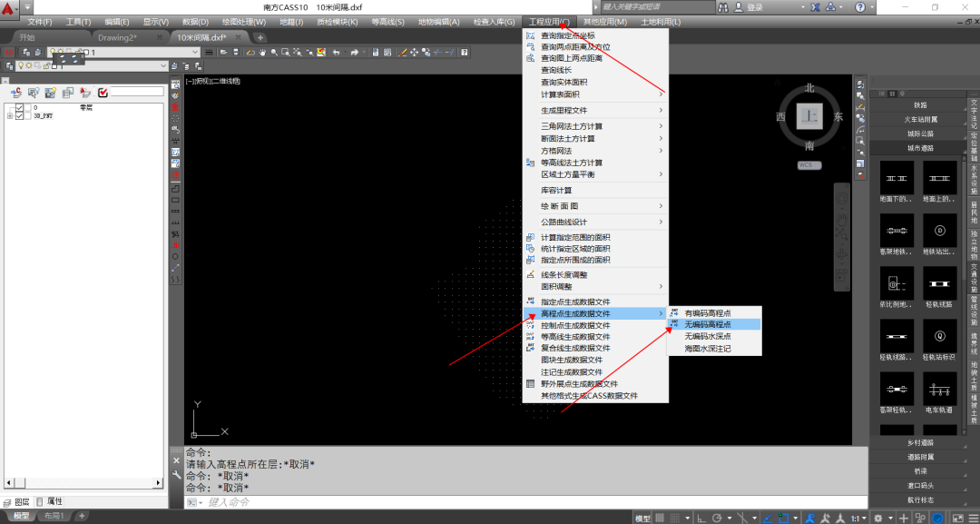Image resolution: width=980 pixels, height=524 pixels.
Task: Click the workspace gear icon in the status bar
Action: click(878, 518)
